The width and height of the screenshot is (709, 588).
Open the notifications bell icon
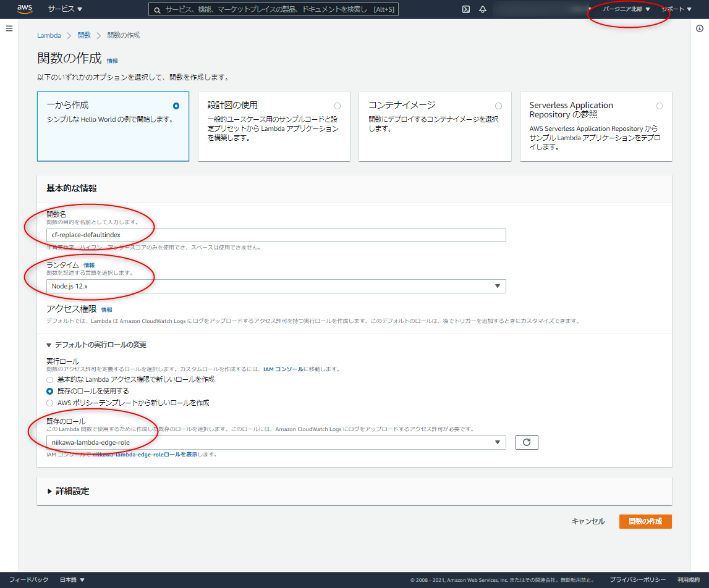483,9
